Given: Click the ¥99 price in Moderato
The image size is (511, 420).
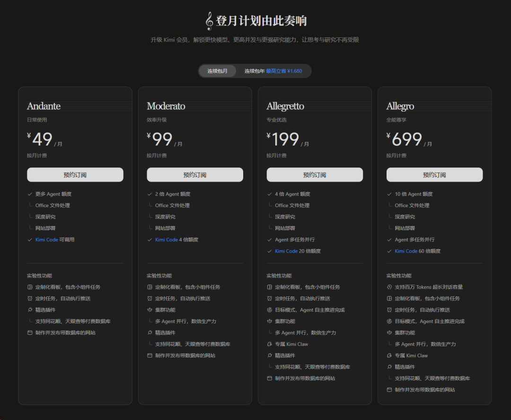Looking at the screenshot, I should (x=159, y=139).
